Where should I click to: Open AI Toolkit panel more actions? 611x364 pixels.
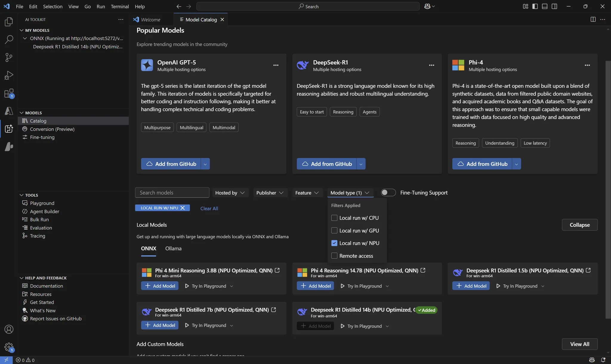click(121, 19)
